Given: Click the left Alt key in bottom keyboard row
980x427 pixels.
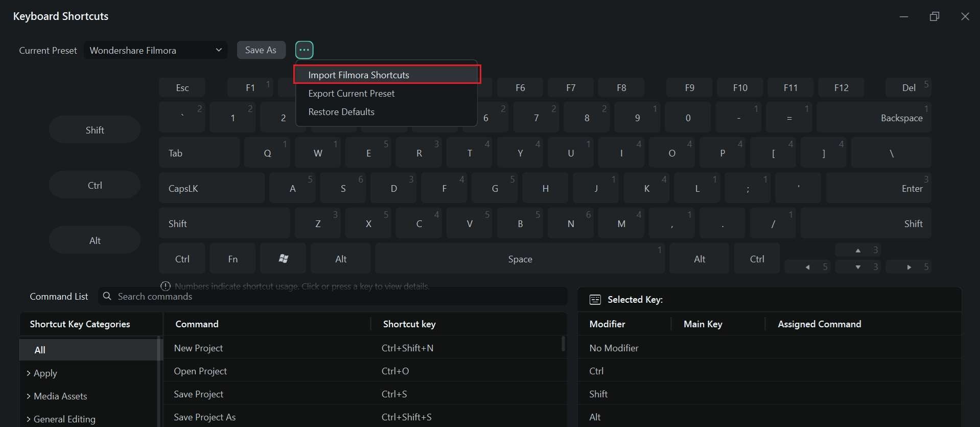Looking at the screenshot, I should pos(341,259).
